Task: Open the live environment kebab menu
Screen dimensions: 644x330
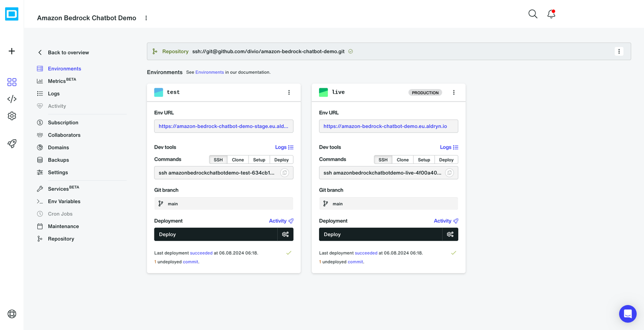Action: (454, 92)
